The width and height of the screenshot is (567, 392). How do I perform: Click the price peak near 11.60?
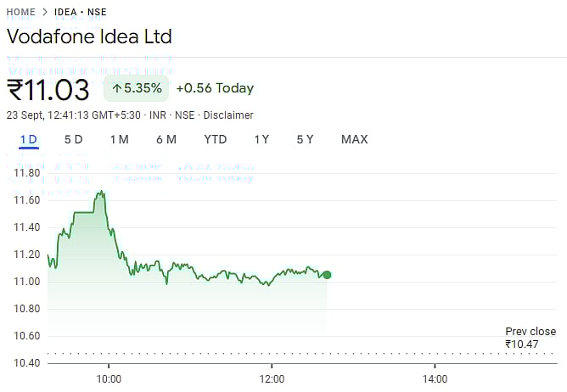[x=102, y=193]
